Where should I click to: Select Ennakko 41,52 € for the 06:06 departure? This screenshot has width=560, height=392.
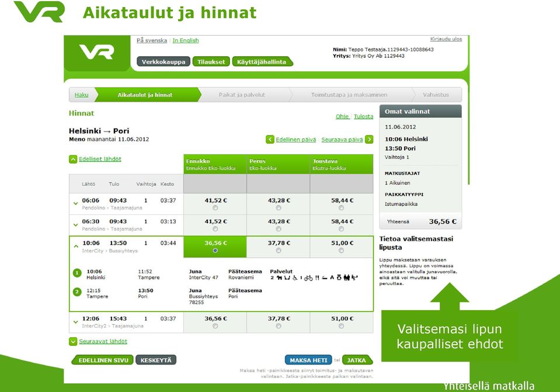(215, 207)
